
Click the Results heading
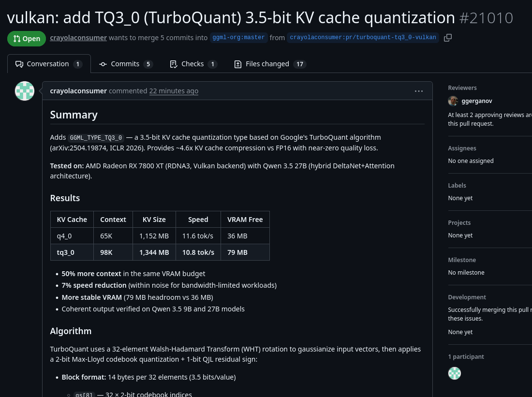click(65, 198)
